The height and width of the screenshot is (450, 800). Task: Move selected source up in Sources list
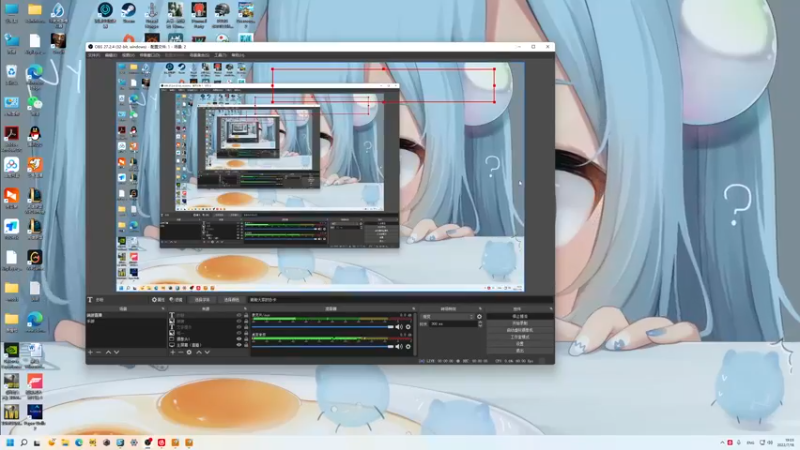tap(199, 352)
